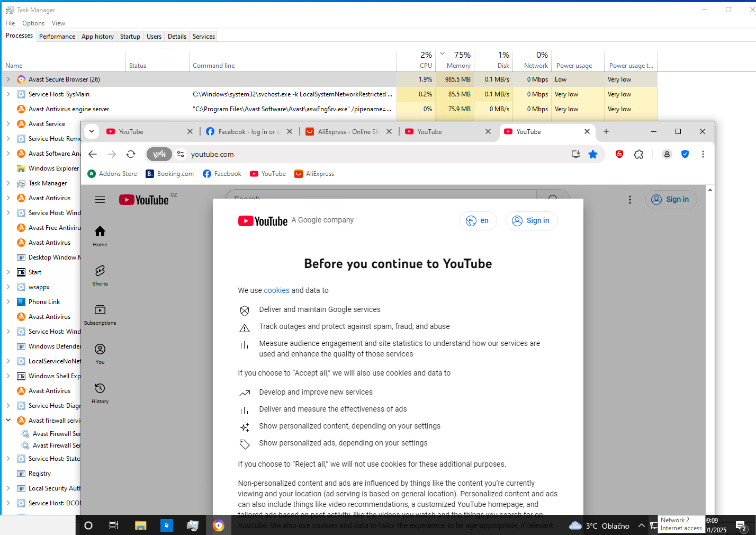756x535 pixels.
Task: Open Booking.com bookmark
Action: 170,174
